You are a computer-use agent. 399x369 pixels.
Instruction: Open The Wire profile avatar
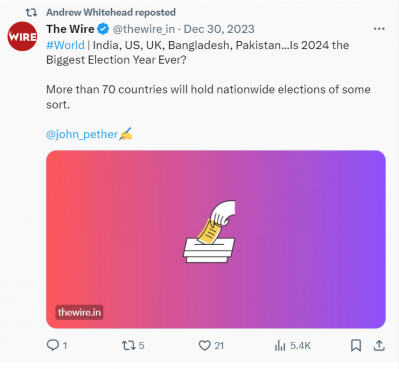click(x=22, y=36)
